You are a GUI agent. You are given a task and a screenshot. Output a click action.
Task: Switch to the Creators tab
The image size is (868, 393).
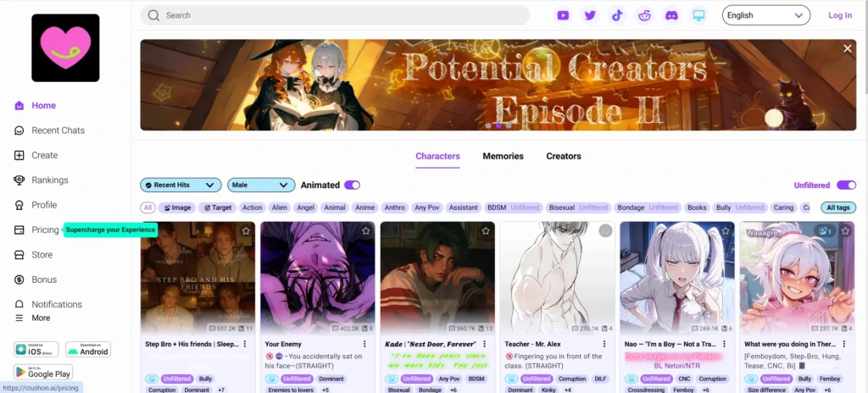pos(564,156)
